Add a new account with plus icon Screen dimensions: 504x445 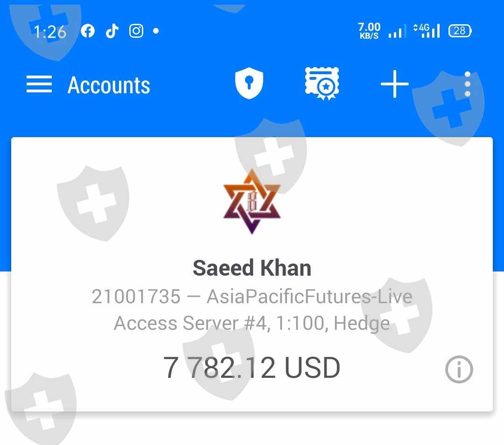(x=395, y=84)
